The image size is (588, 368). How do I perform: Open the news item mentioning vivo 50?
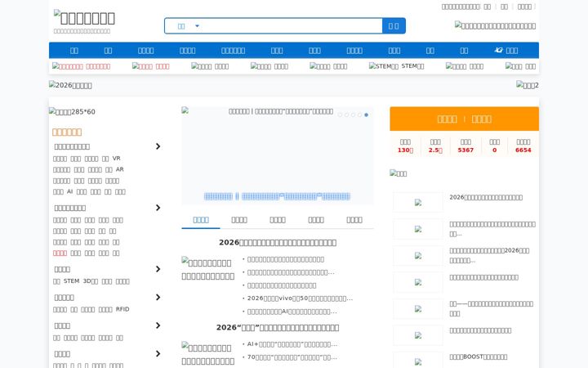click(300, 298)
